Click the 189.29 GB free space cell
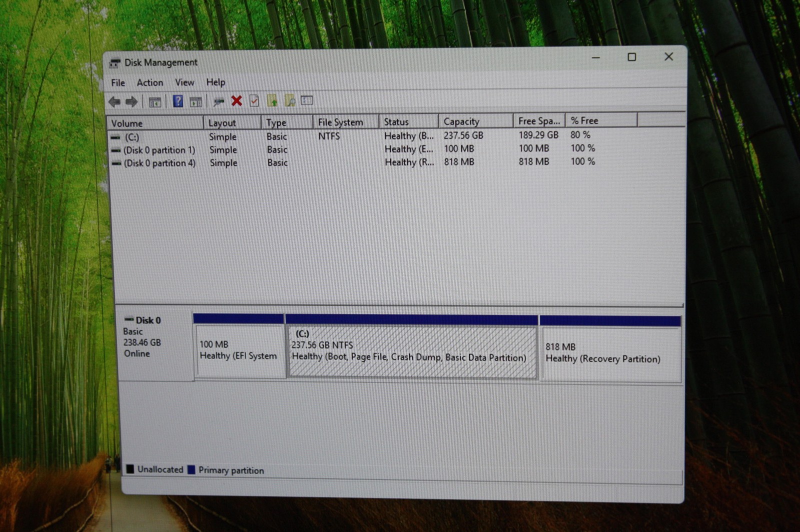The height and width of the screenshot is (532, 800). pyautogui.click(x=538, y=134)
